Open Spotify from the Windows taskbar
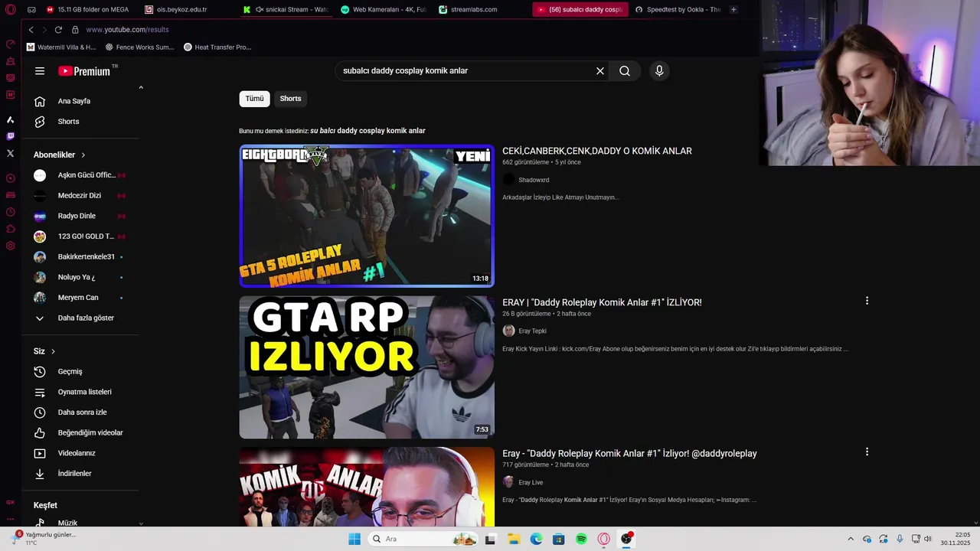This screenshot has height=551, width=980. [x=581, y=539]
